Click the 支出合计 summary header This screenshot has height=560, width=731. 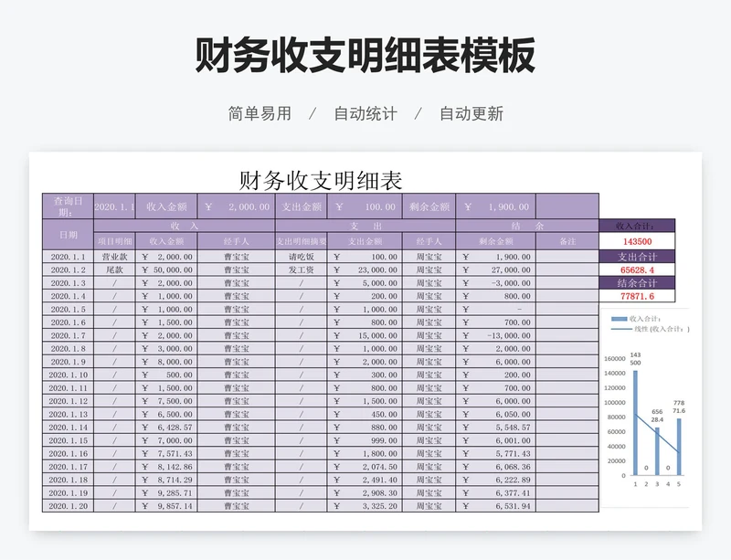point(637,257)
